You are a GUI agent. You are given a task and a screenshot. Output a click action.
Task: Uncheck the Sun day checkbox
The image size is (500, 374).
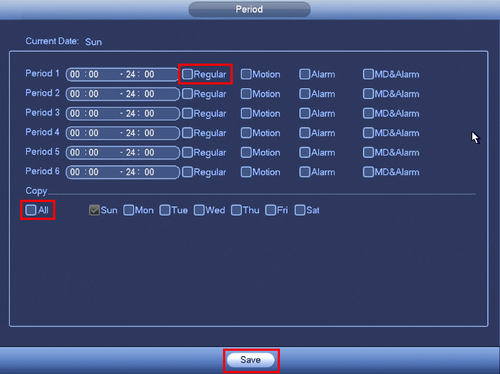[94, 210]
